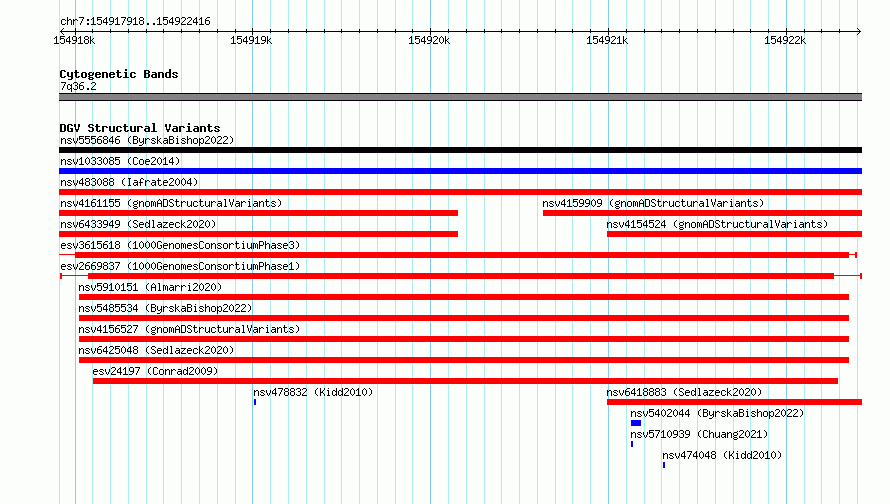Viewport: 890px width, 504px height.
Task: Click the Cytogenetic Bands track title
Action: [x=119, y=74]
